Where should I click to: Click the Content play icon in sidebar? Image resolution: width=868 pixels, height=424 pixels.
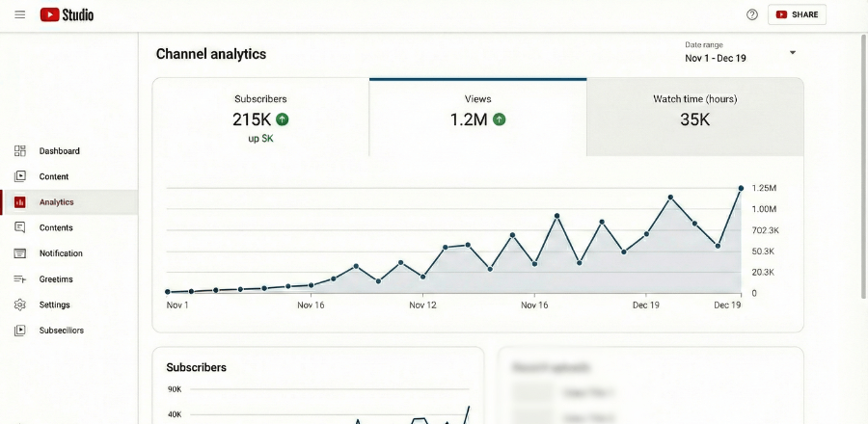[19, 176]
